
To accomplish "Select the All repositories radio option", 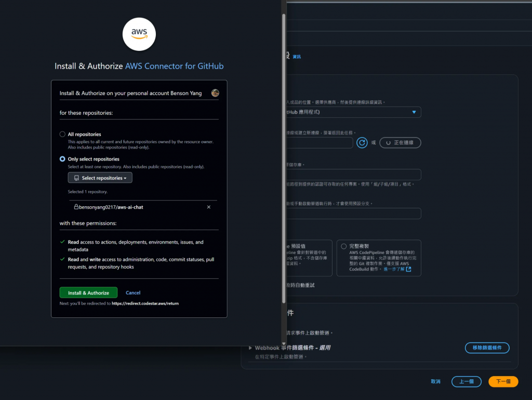I will 62,134.
